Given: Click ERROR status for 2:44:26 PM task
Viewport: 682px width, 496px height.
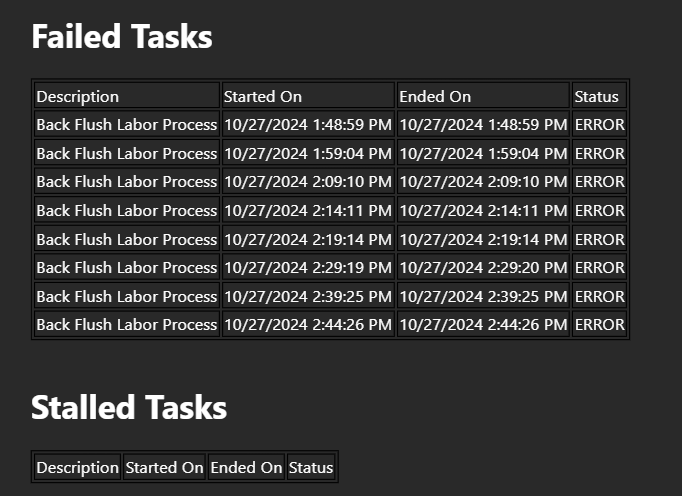Looking at the screenshot, I should (599, 325).
